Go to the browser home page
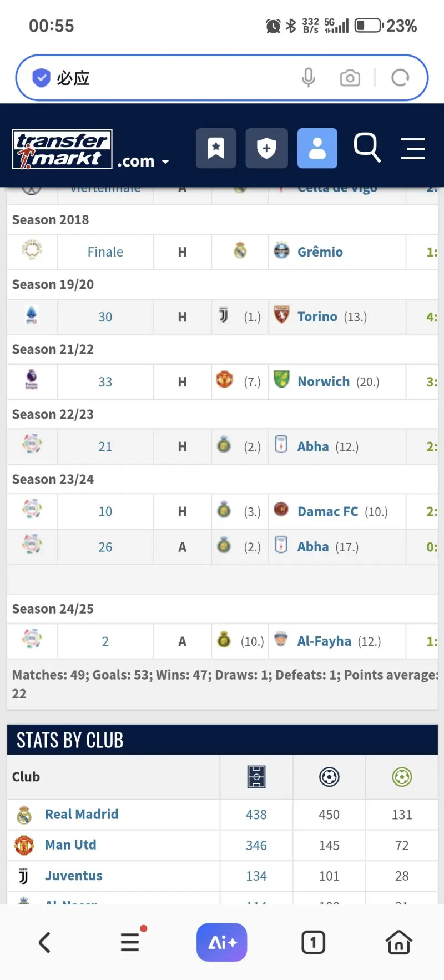Viewport: 444px width, 980px height. click(398, 942)
